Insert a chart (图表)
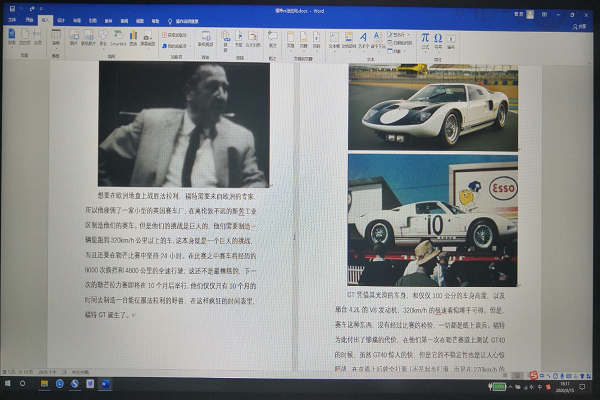Image resolution: width=600 pixels, height=400 pixels. tap(132, 37)
